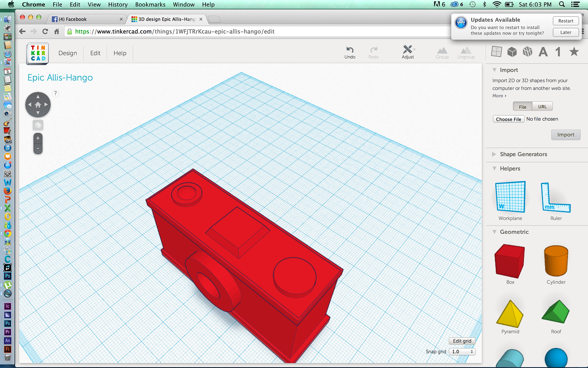This screenshot has width=588, height=368.
Task: Click the browser home icon
Action: [x=57, y=31]
